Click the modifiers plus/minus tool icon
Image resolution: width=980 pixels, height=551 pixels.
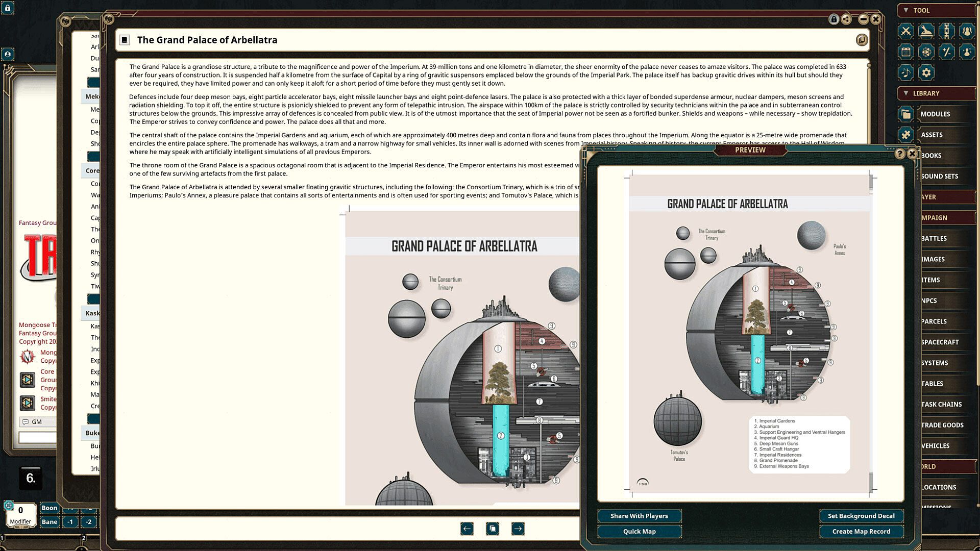[947, 52]
